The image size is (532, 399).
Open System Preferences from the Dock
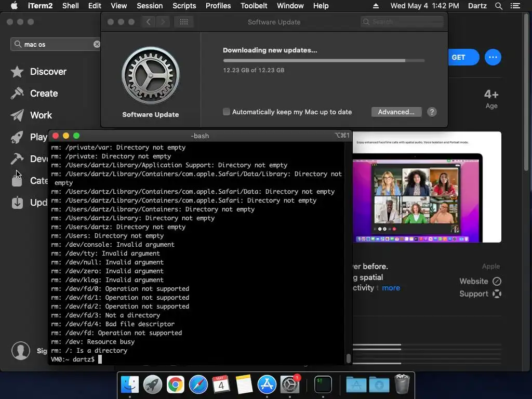290,384
